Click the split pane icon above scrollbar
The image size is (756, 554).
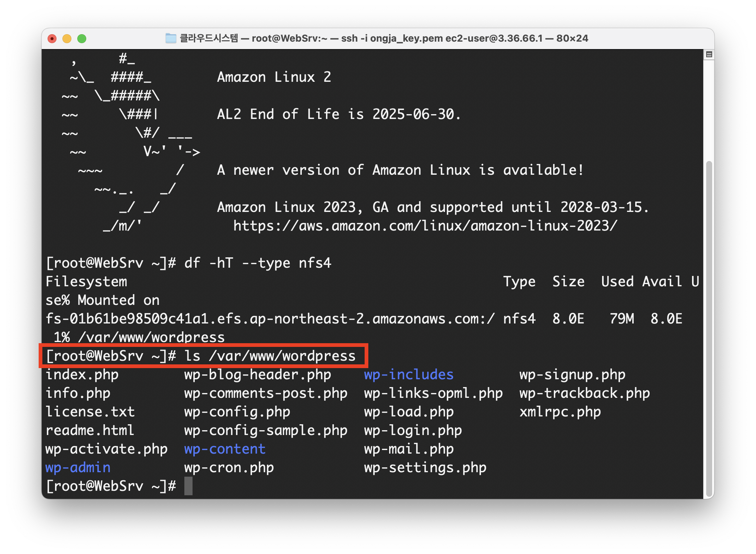709,55
